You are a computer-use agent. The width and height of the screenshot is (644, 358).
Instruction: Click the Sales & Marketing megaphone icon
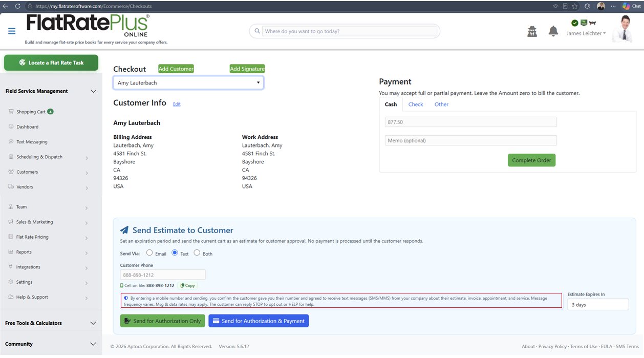[x=11, y=222]
